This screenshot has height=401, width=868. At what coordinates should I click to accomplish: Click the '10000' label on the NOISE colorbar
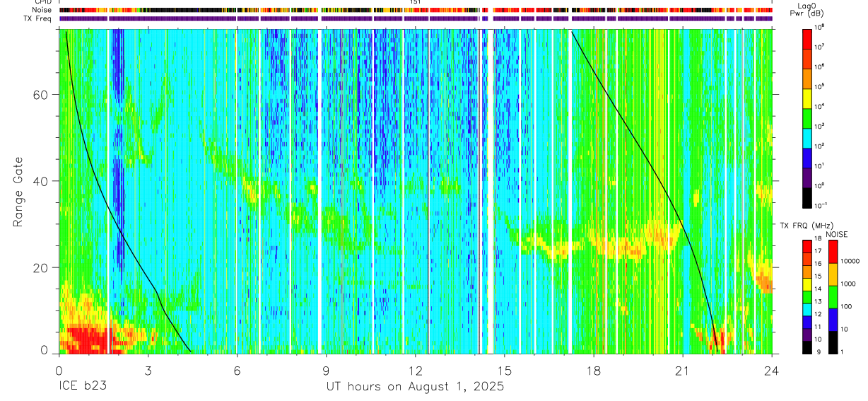[850, 262]
